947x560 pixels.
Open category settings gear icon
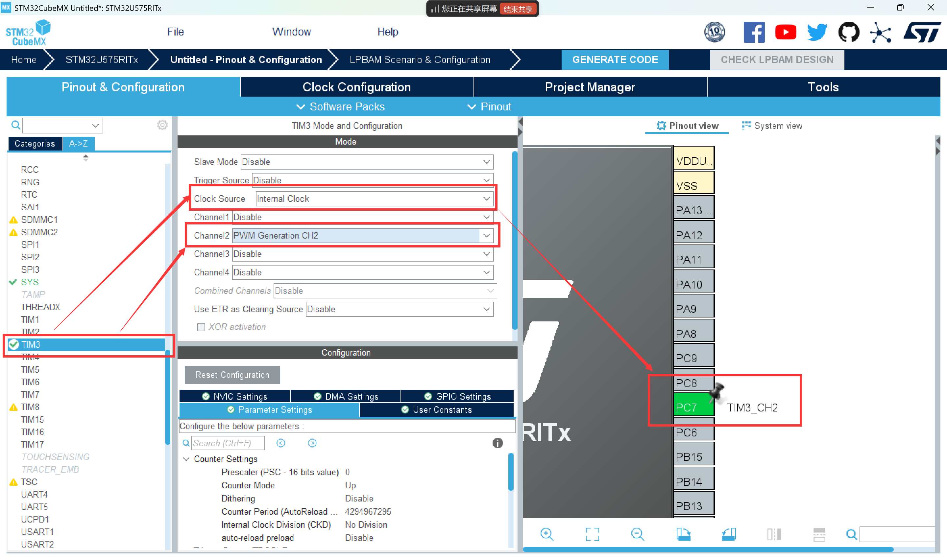point(162,125)
